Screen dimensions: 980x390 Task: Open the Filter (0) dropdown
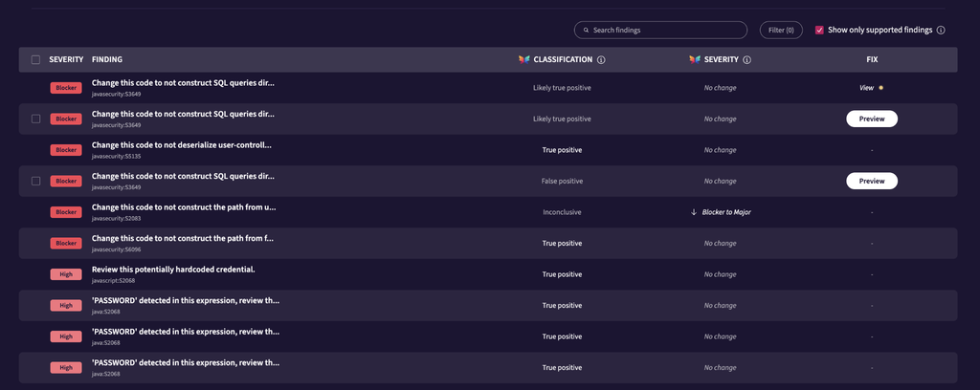click(781, 30)
